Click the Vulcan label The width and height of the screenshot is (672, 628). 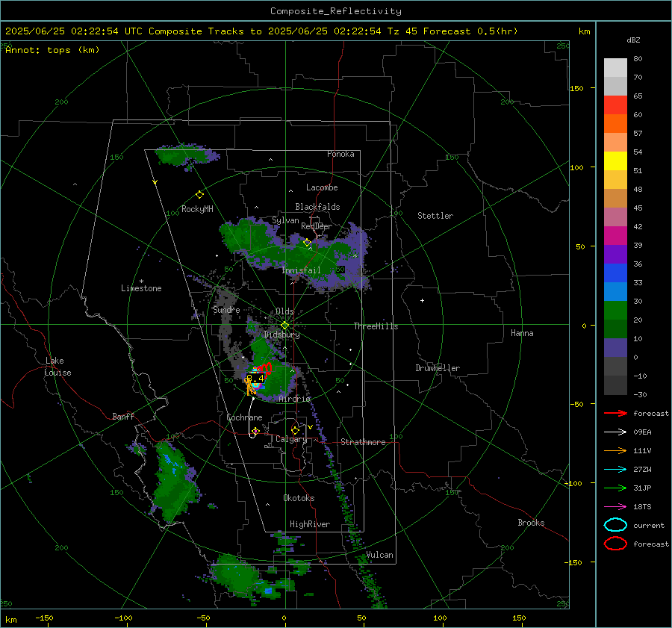click(x=379, y=555)
